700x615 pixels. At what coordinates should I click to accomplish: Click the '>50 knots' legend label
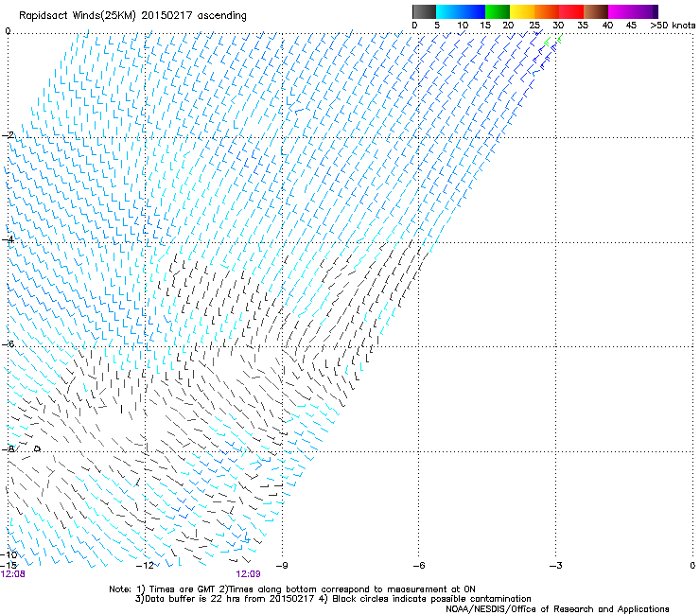pos(673,26)
